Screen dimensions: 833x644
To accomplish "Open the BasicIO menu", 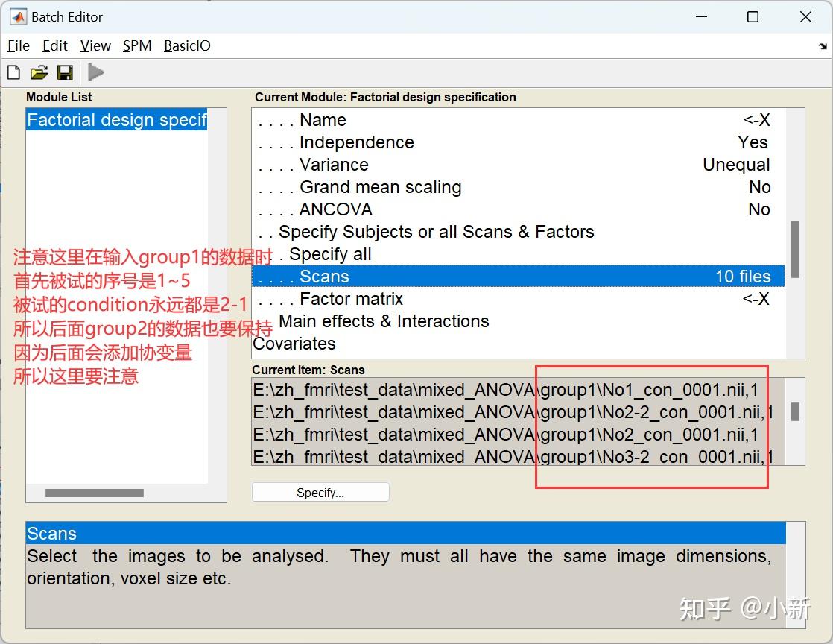I will (x=187, y=45).
